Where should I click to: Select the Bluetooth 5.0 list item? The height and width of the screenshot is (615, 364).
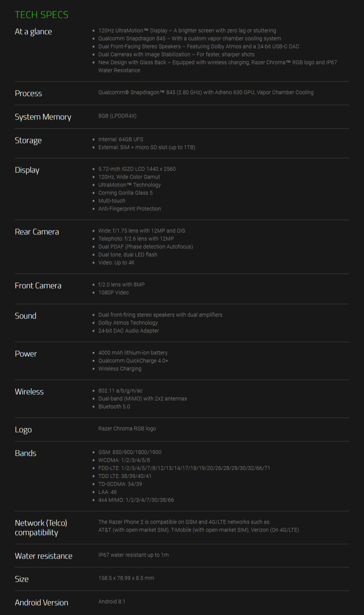(114, 406)
